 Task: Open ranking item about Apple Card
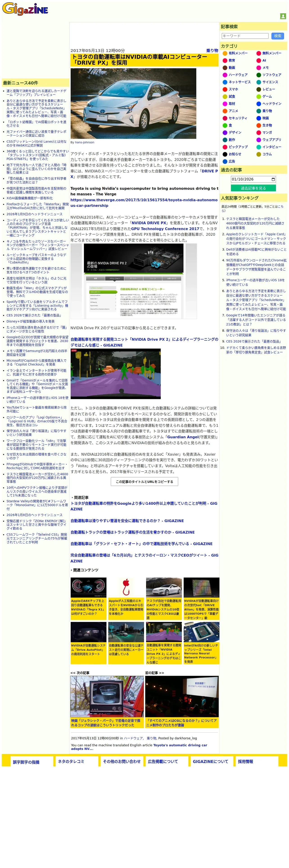[256, 239]
